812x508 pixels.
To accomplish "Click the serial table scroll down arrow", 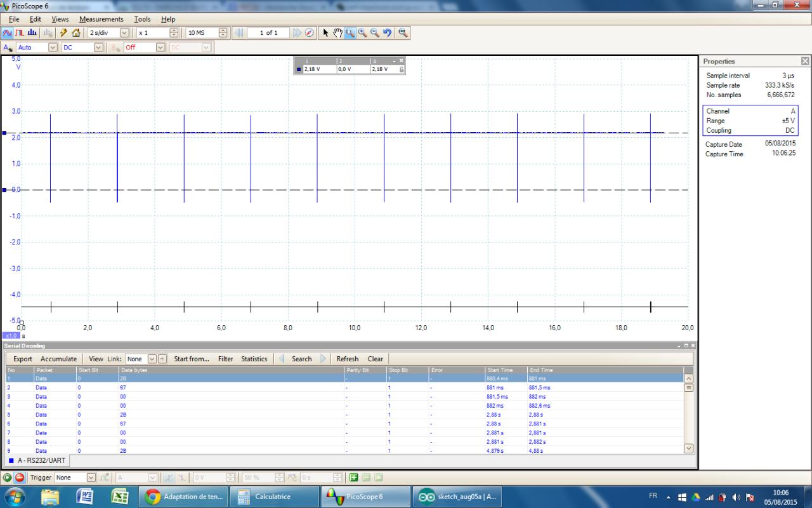I will [x=689, y=448].
